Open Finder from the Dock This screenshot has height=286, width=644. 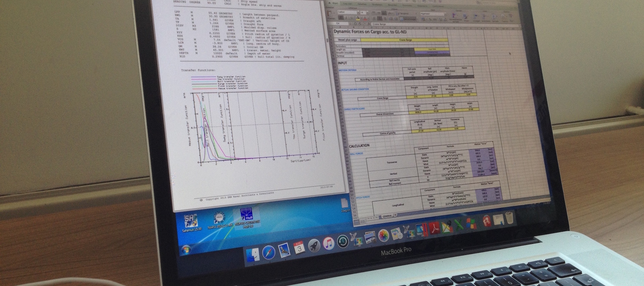[253, 255]
